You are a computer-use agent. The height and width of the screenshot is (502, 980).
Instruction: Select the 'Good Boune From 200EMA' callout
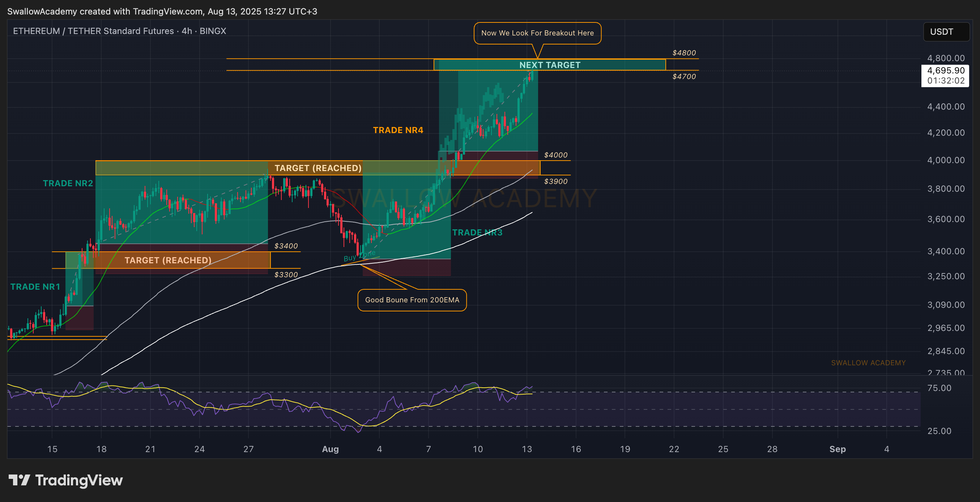[412, 300]
